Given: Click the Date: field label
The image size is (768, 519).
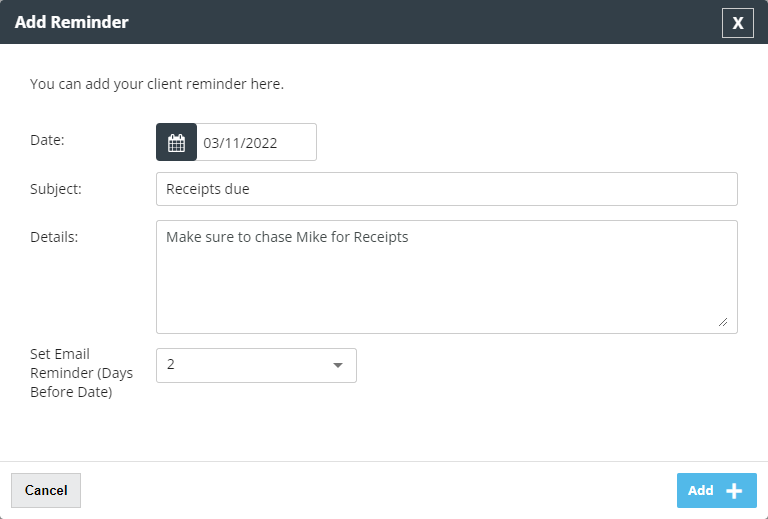Looking at the screenshot, I should pyautogui.click(x=48, y=140).
